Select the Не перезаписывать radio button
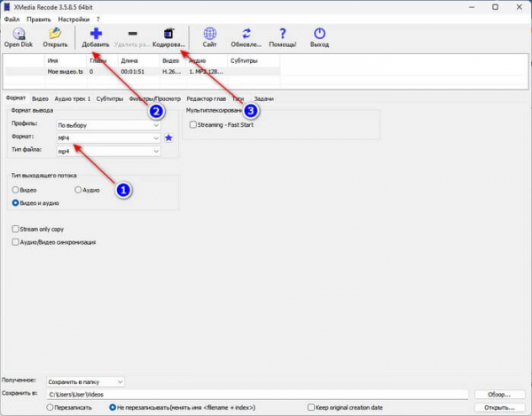The image size is (532, 416). 113,407
